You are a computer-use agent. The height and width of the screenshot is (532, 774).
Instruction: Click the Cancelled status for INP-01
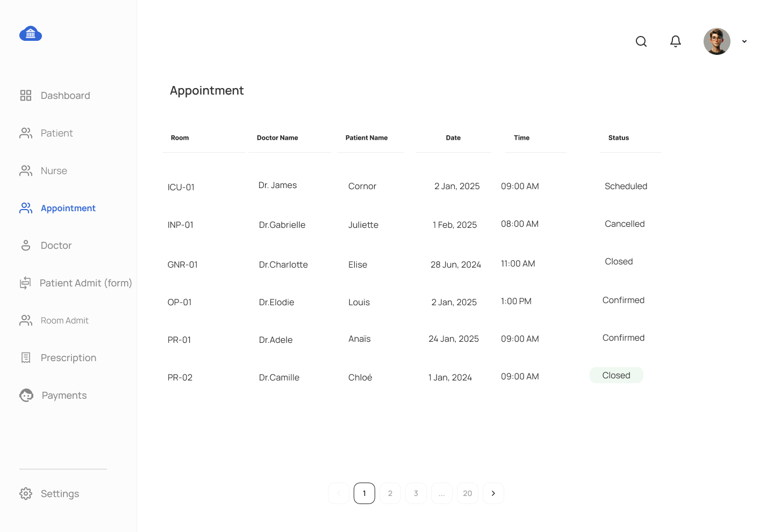coord(625,224)
